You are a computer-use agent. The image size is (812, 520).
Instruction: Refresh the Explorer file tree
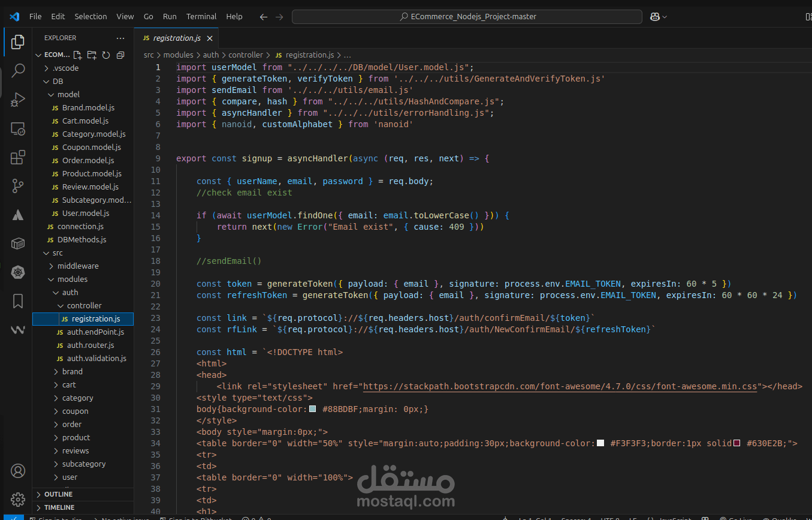pos(106,55)
